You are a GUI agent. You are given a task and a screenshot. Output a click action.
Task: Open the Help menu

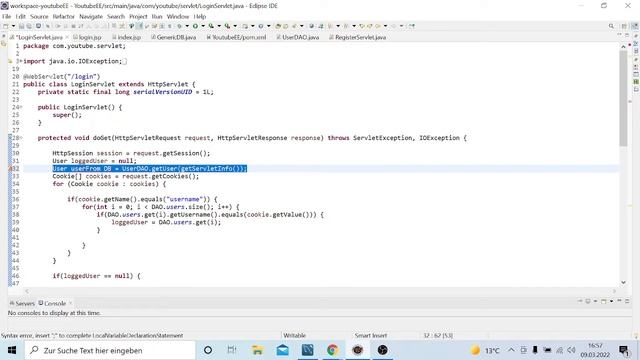coord(200,16)
